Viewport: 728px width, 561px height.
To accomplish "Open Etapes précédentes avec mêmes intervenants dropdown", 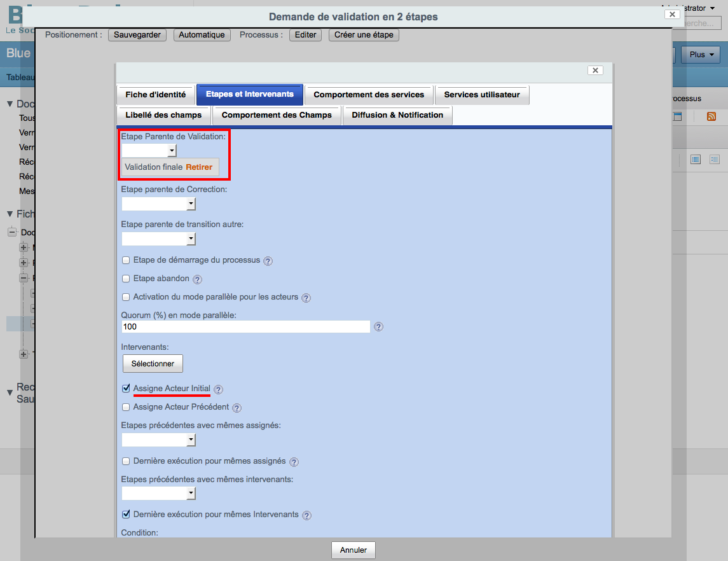I will click(x=158, y=493).
